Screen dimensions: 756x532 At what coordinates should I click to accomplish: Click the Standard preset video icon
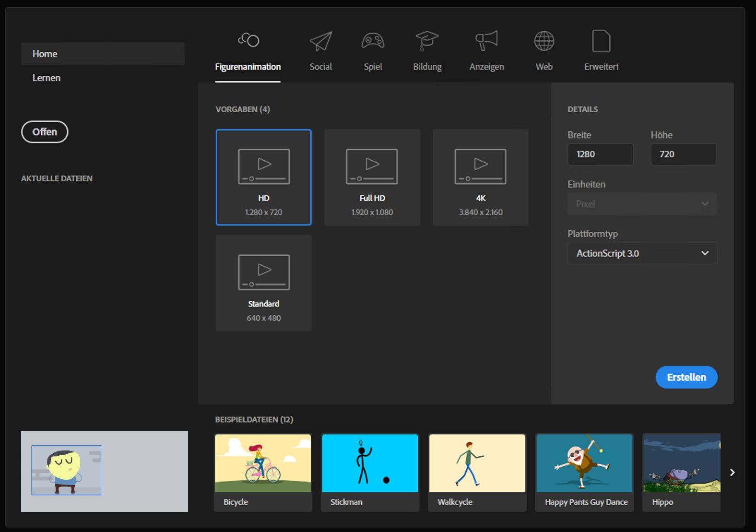tap(264, 272)
